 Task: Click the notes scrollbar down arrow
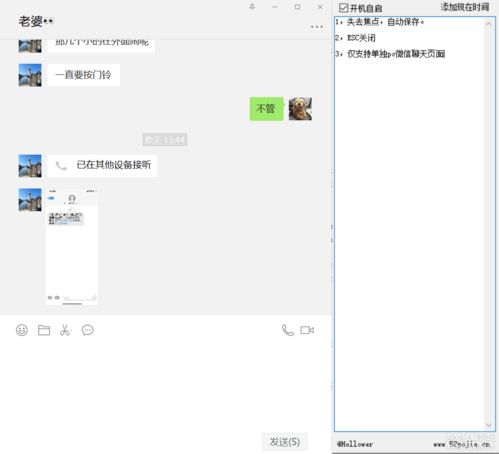pyautogui.click(x=489, y=425)
